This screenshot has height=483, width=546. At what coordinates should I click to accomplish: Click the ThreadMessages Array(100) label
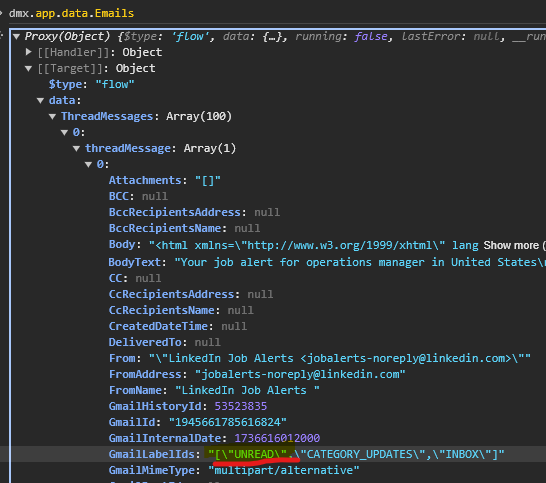click(146, 117)
